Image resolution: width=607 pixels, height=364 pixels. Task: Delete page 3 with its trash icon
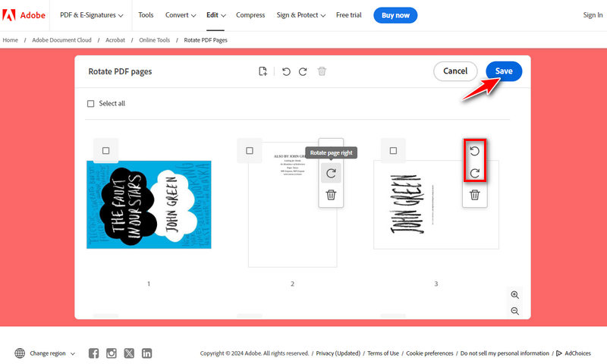point(475,195)
